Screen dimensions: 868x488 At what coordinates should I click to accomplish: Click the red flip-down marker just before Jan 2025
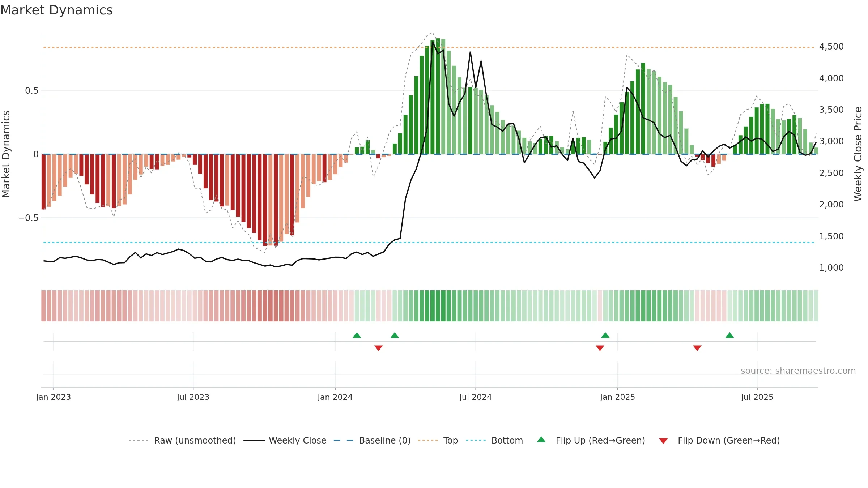600,348
